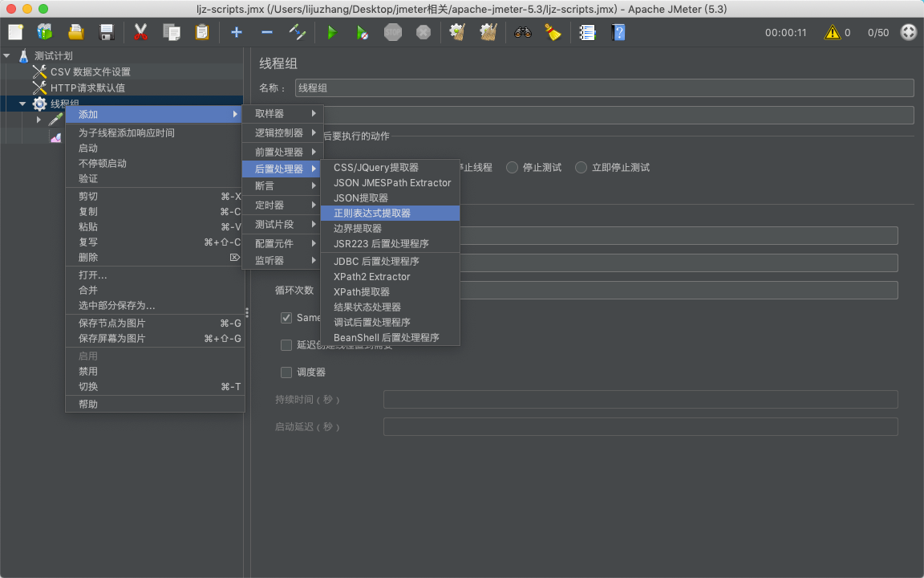Click the 启动延迟（秒）input field

641,426
